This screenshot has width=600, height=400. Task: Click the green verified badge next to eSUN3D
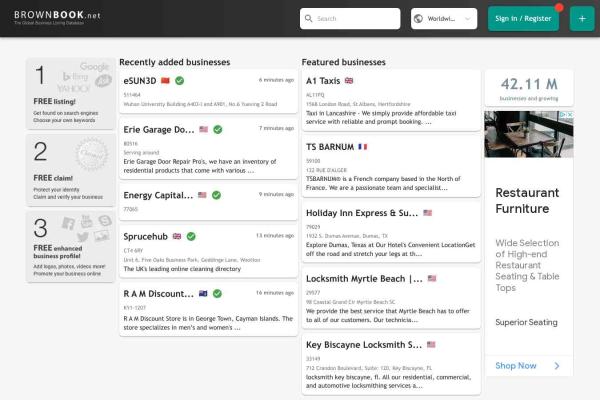point(179,80)
